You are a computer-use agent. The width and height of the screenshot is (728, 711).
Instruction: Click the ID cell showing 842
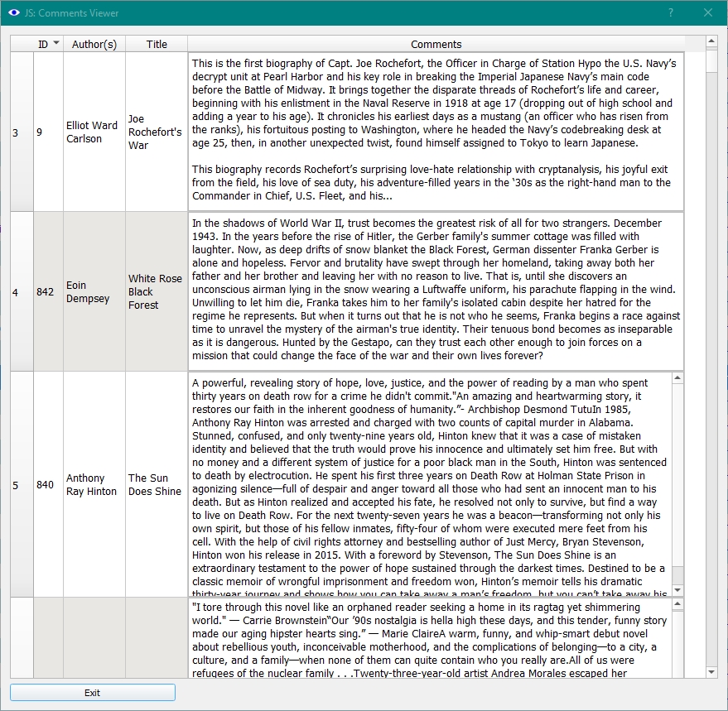click(48, 292)
